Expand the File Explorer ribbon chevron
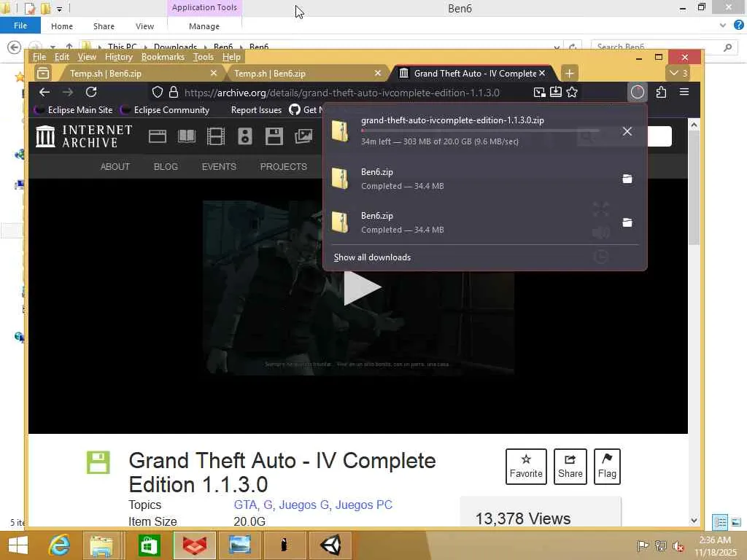This screenshot has width=747, height=560. 723,26
